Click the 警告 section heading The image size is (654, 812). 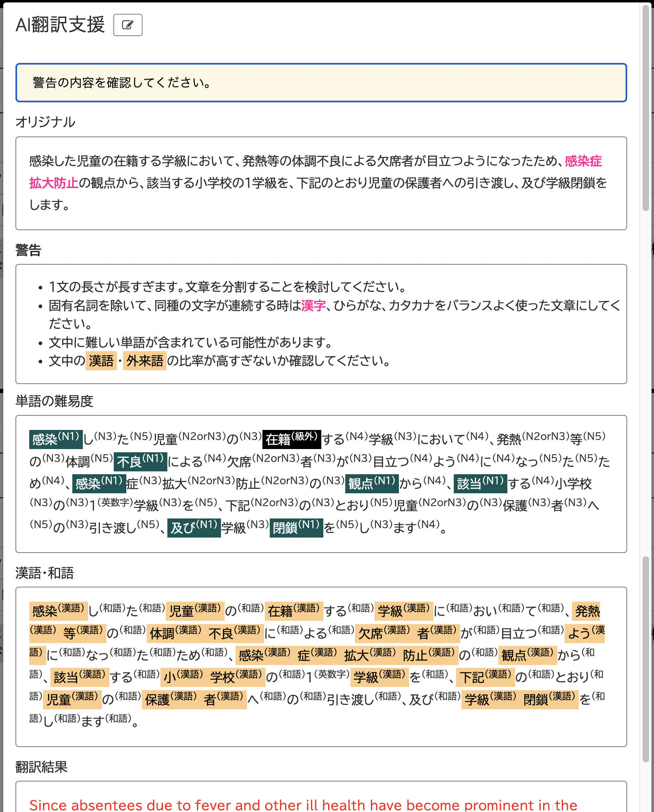pos(28,250)
